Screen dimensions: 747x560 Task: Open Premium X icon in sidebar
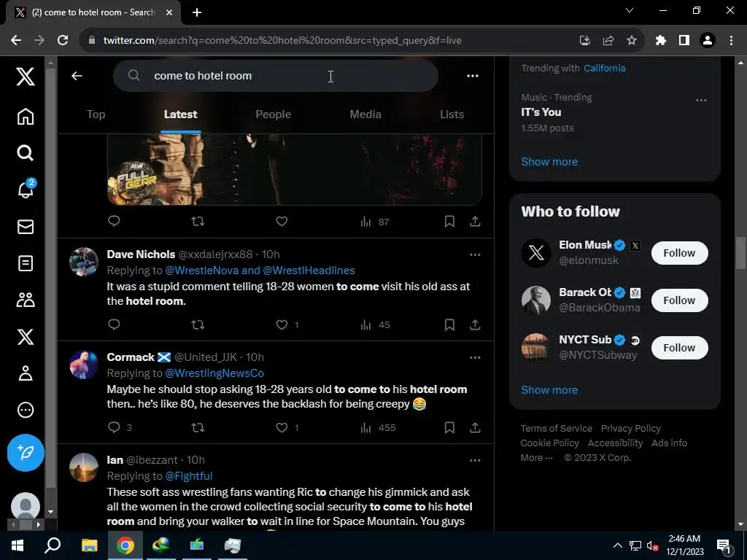[x=26, y=337]
